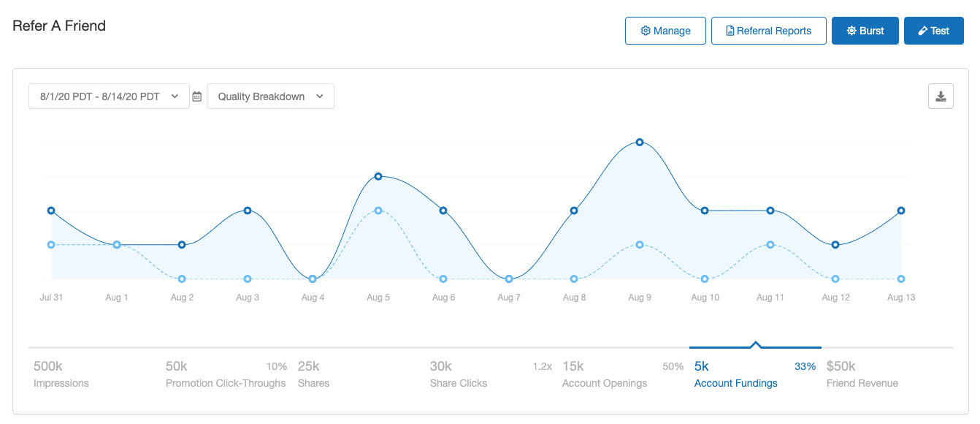Screen dimensions: 980x424
Task: Click the Aug 9 peak data point
Action: (x=640, y=143)
